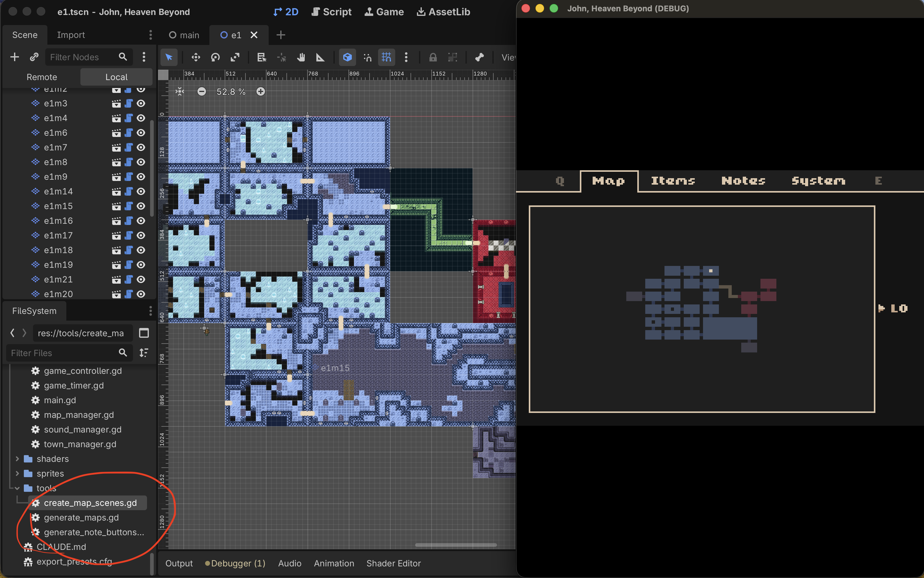Select the Pan hand tool
Screen dimensions: 924x578
tap(301, 57)
